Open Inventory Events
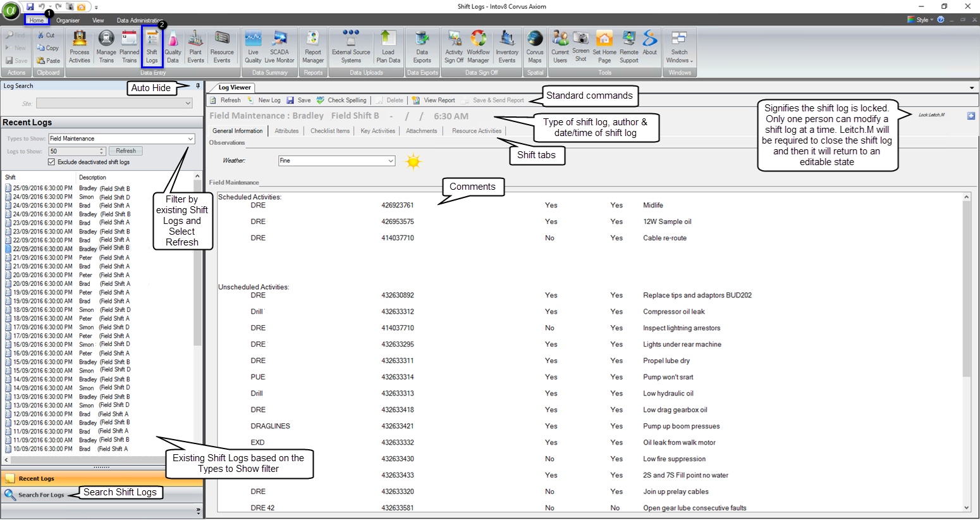The width and height of the screenshot is (980, 520). coord(507,47)
